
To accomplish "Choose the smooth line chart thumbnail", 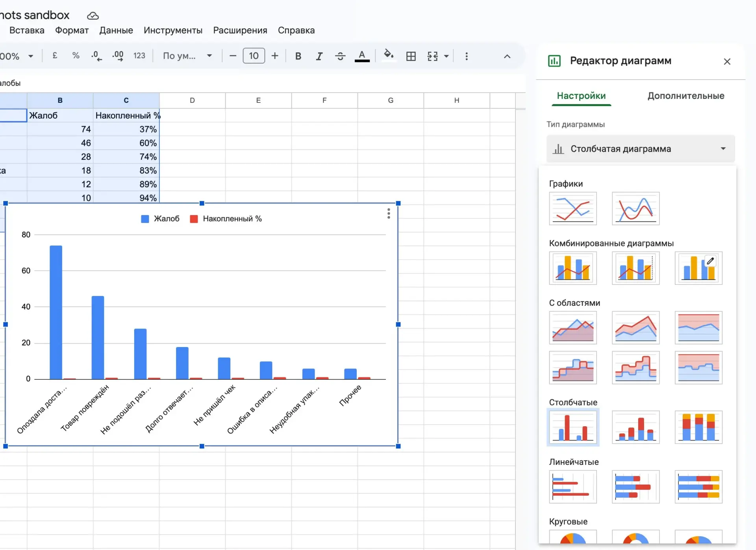I will [x=636, y=208].
